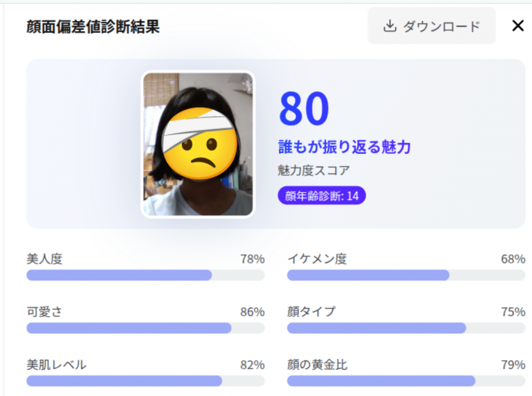
Task: Click the 美人度 progress bar
Action: coord(145,275)
